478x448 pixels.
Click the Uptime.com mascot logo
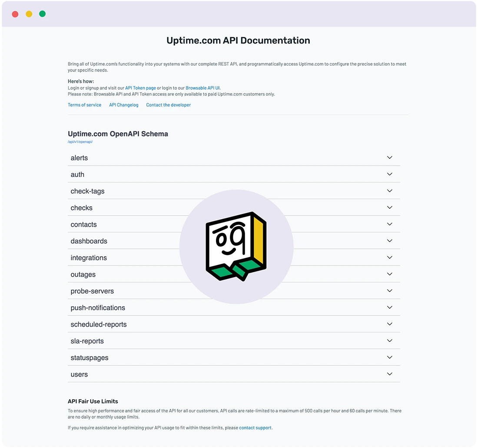(236, 246)
